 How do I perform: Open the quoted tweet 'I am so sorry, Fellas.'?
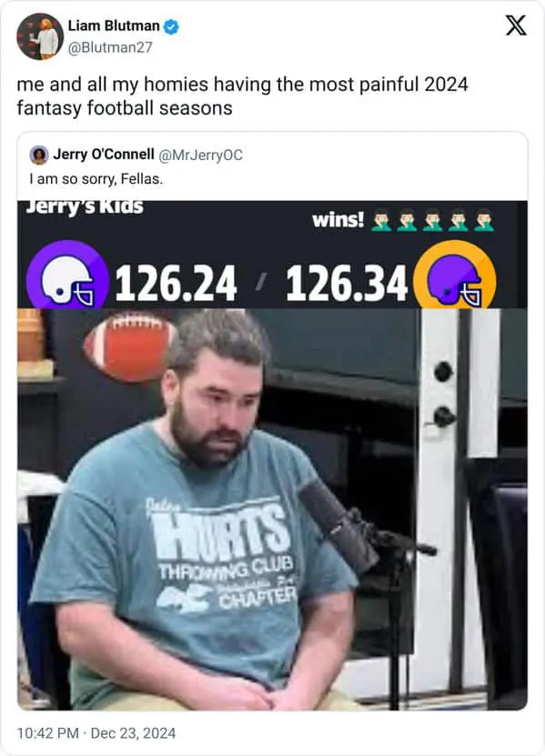[x=96, y=179]
